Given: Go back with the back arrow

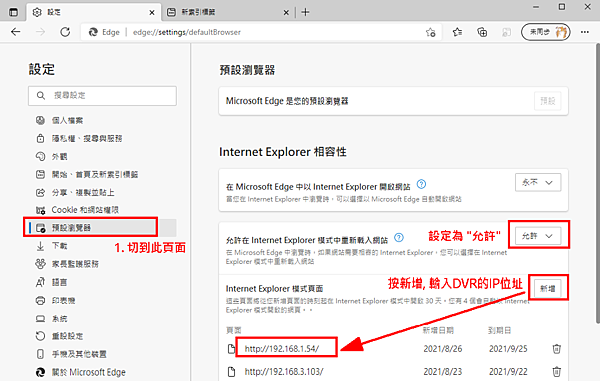Looking at the screenshot, I should pos(16,32).
